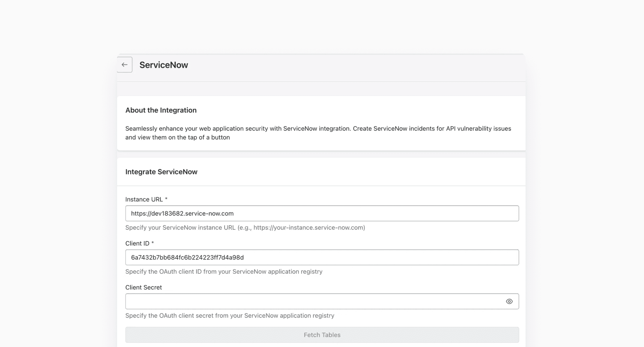Click the asterisk beside Instance URL

coord(166,199)
